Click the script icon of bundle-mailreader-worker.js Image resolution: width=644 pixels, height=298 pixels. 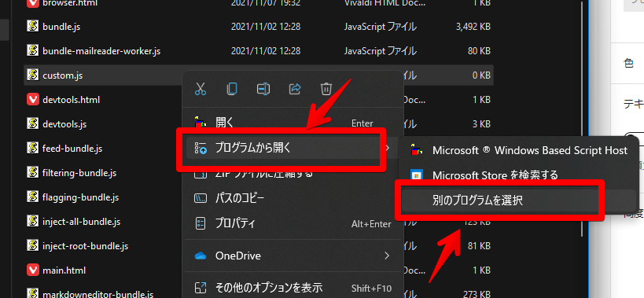32,51
